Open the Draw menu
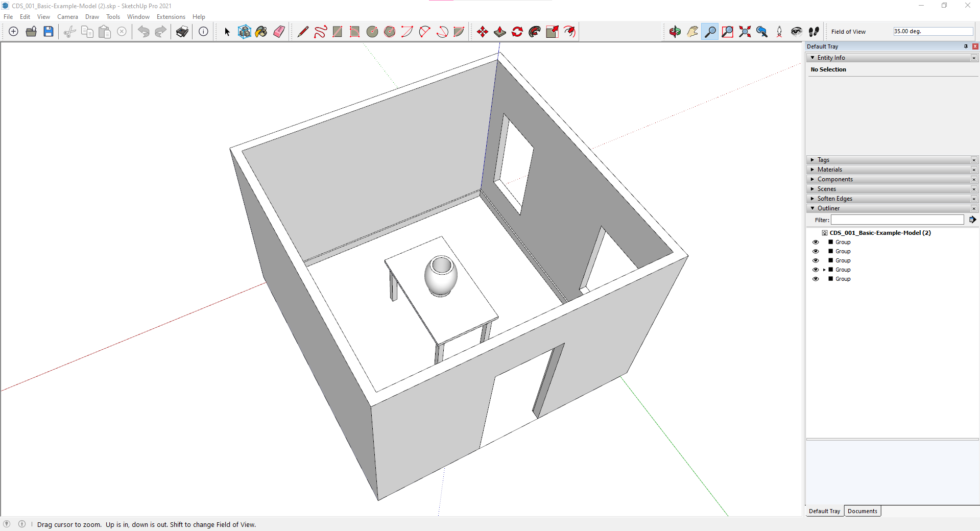 tap(92, 17)
